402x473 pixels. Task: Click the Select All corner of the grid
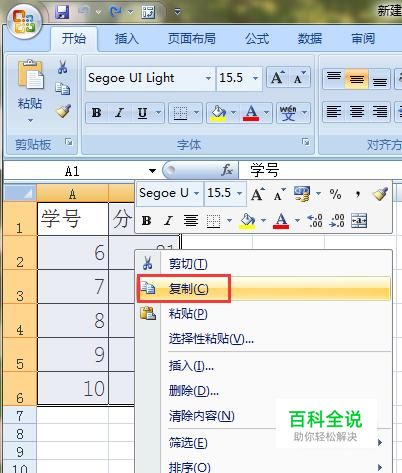(x=20, y=192)
